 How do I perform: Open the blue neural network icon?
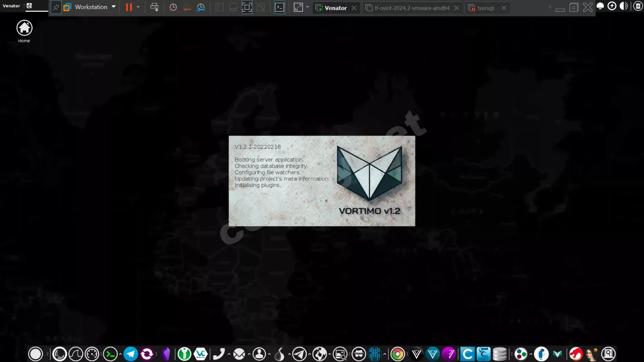[375, 354]
